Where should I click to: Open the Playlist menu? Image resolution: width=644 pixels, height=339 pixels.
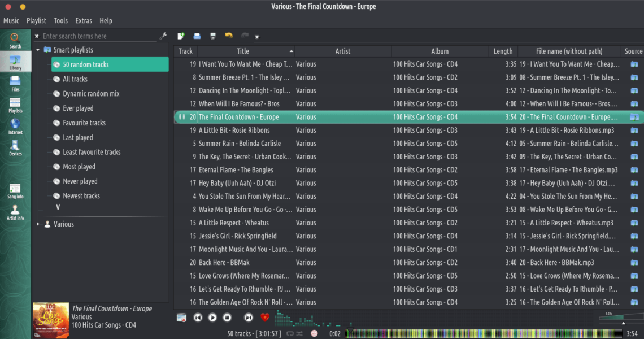(x=36, y=21)
